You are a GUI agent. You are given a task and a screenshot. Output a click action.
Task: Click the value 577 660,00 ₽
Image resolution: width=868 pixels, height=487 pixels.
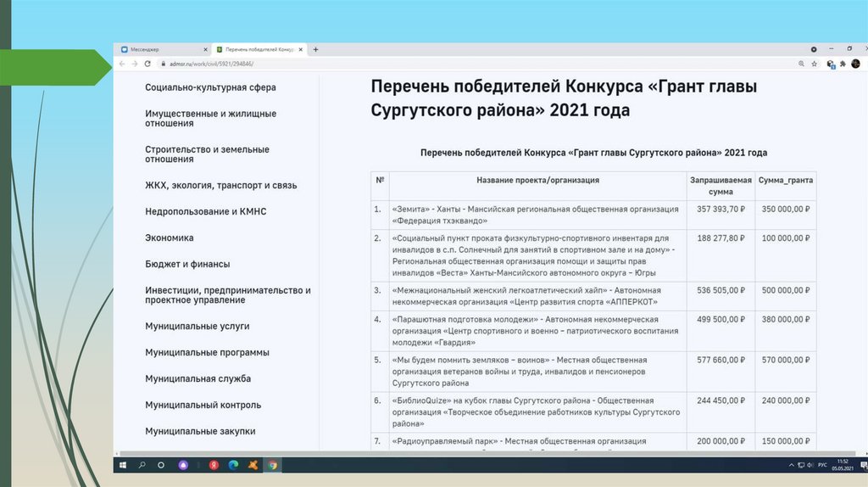point(721,360)
